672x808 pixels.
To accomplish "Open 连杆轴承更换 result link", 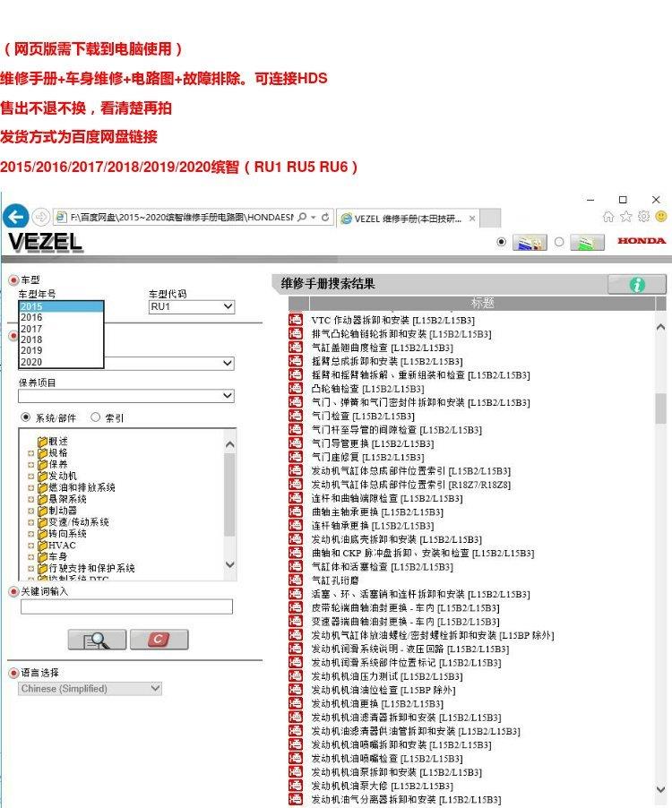I will [x=373, y=526].
